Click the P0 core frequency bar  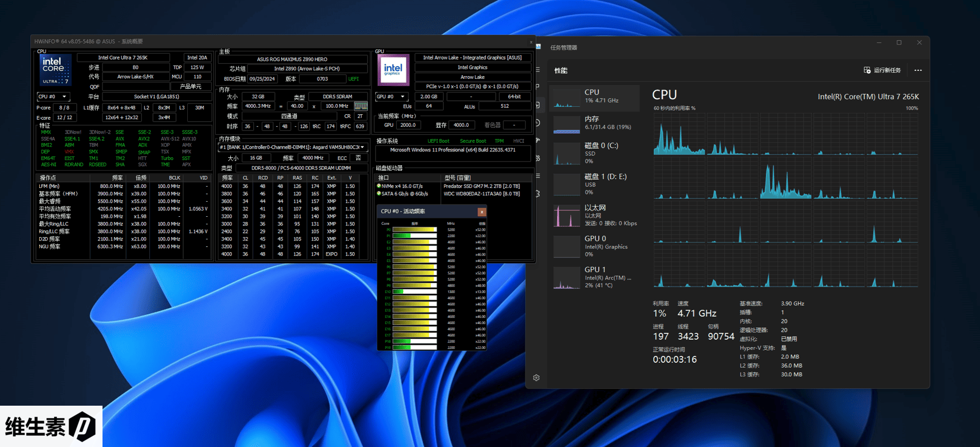[414, 230]
